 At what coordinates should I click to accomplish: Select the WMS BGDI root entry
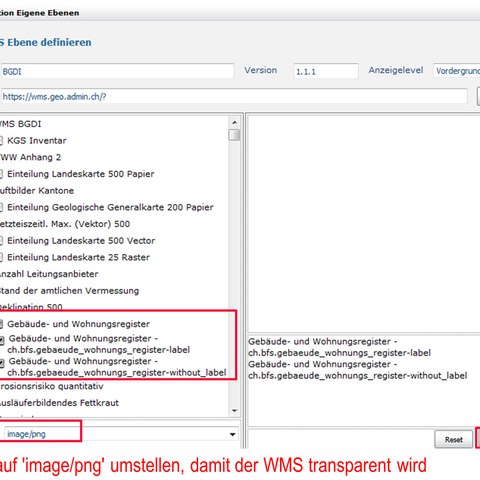(x=20, y=124)
